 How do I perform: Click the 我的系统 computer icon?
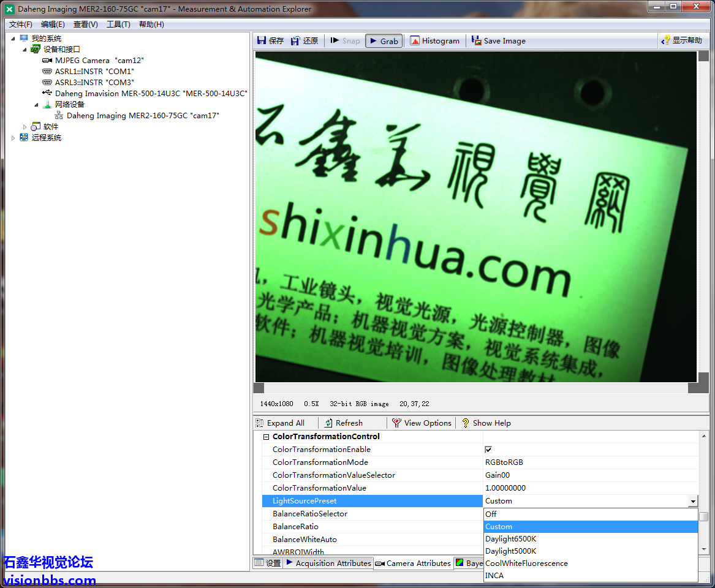point(24,39)
